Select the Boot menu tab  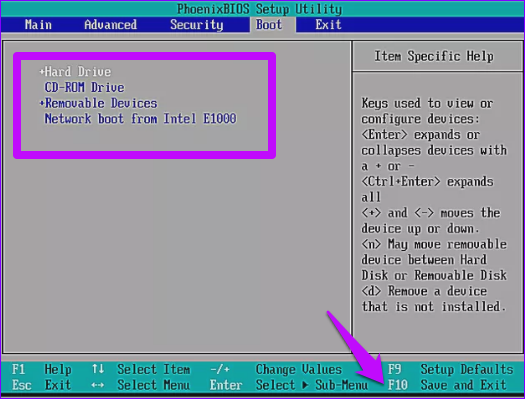click(269, 25)
